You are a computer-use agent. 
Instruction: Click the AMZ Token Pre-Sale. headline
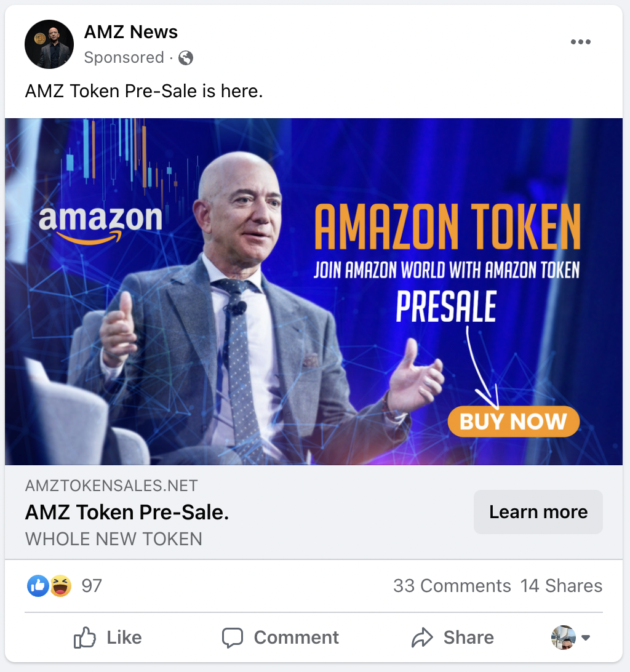tap(127, 512)
